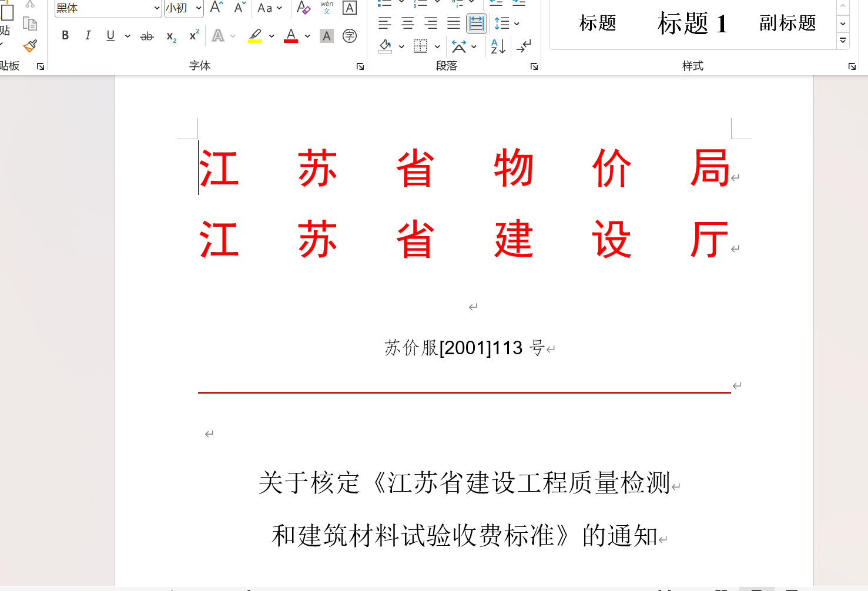Click the red heading line 江苏省建设厅
This screenshot has height=591, width=868.
tap(464, 240)
